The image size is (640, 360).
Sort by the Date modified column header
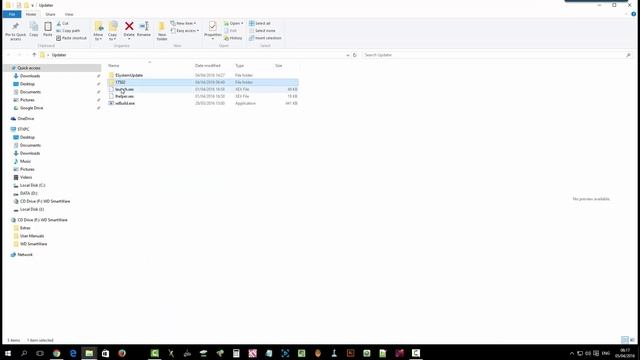208,66
